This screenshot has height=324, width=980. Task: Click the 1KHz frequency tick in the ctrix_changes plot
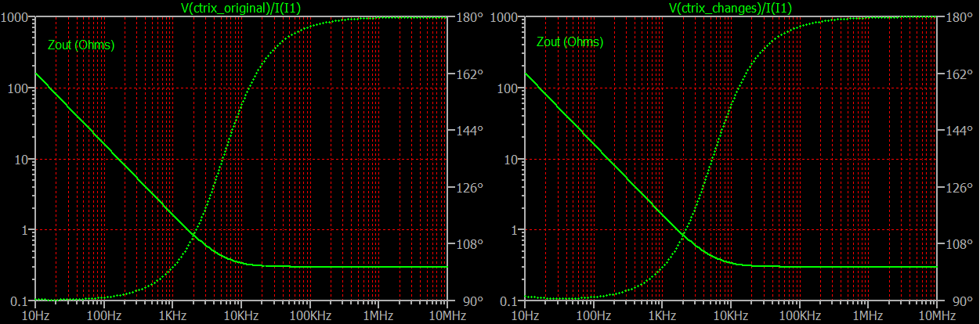pos(661,315)
